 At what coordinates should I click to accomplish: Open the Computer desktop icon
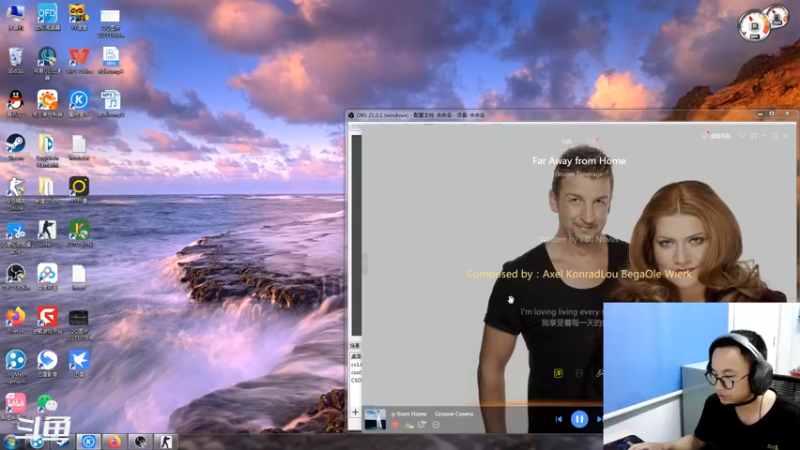pos(15,16)
